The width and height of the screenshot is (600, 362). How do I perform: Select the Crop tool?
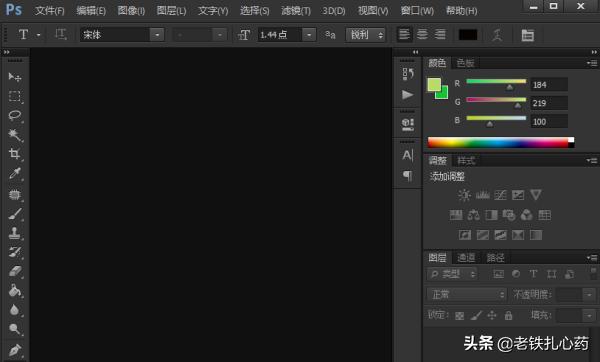pos(15,154)
